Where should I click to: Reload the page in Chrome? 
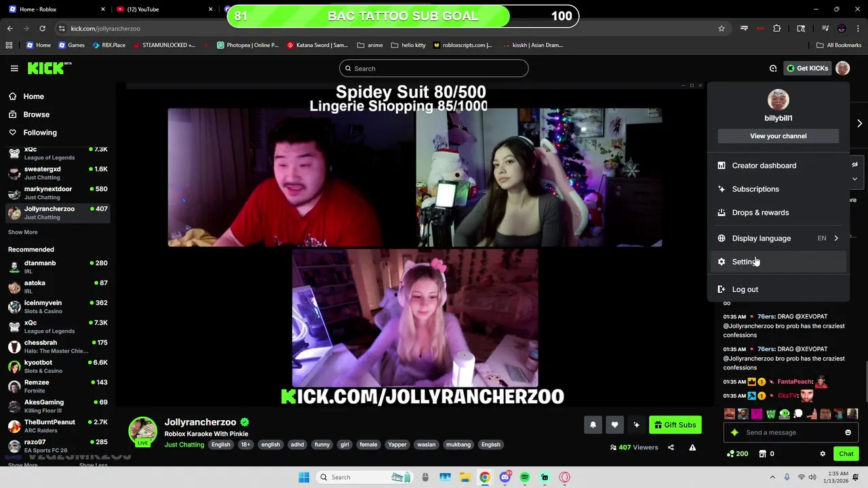[42, 28]
